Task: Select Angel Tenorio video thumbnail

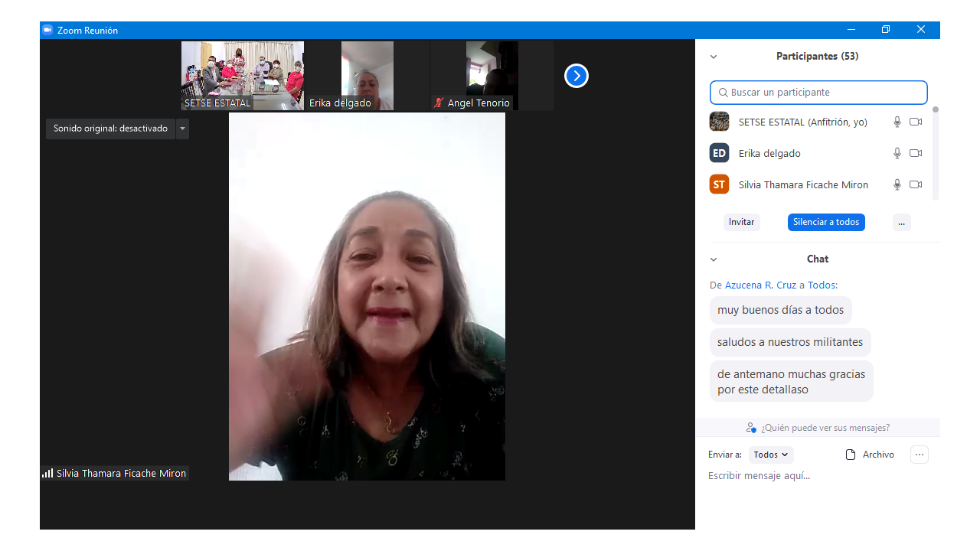Action: click(492, 76)
